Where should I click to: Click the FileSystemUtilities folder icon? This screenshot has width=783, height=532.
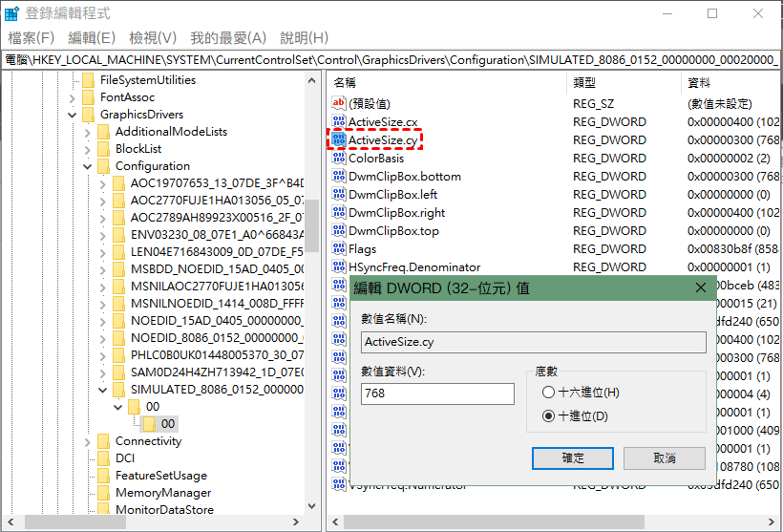[x=88, y=80]
